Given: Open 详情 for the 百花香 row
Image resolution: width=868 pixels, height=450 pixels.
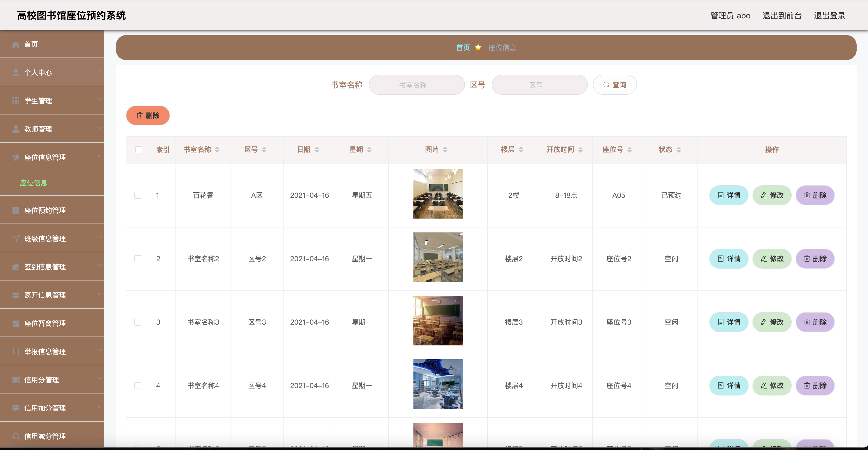Looking at the screenshot, I should (729, 195).
